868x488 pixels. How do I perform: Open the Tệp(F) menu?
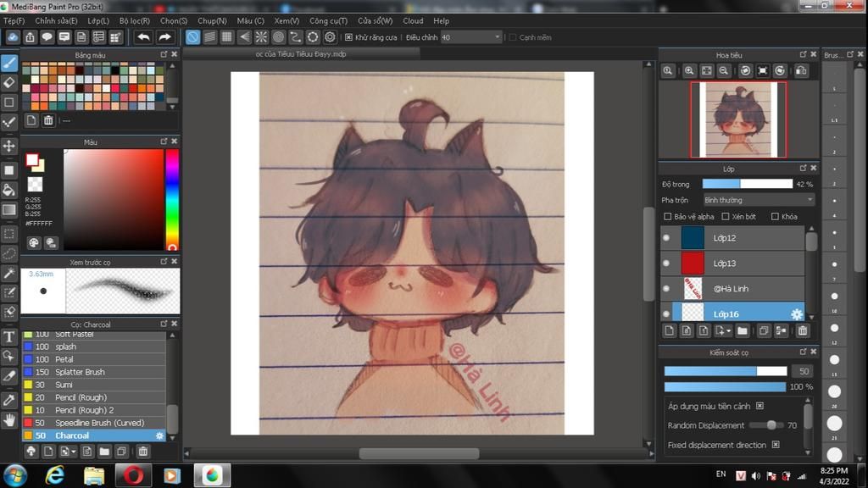(14, 20)
